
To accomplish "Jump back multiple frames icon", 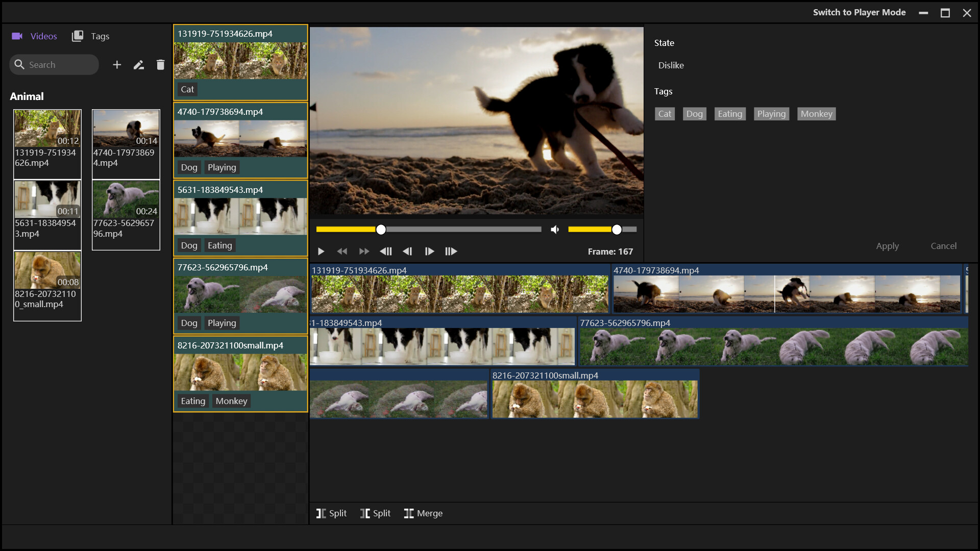I will pos(386,252).
